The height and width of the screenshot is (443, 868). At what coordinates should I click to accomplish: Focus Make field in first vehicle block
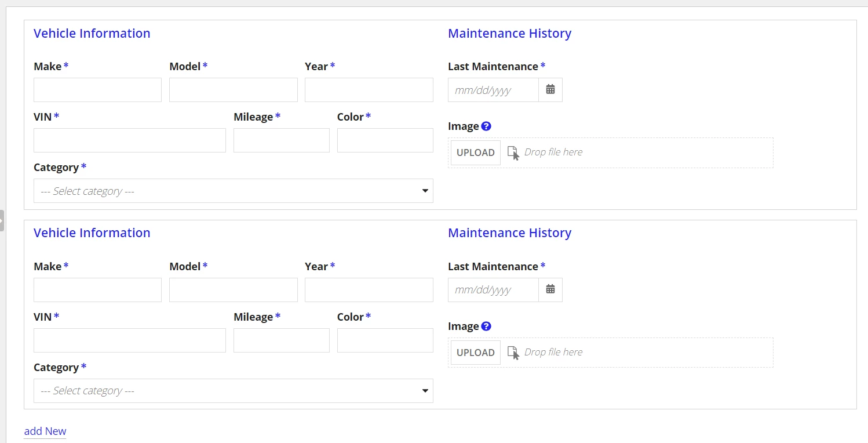(x=97, y=90)
